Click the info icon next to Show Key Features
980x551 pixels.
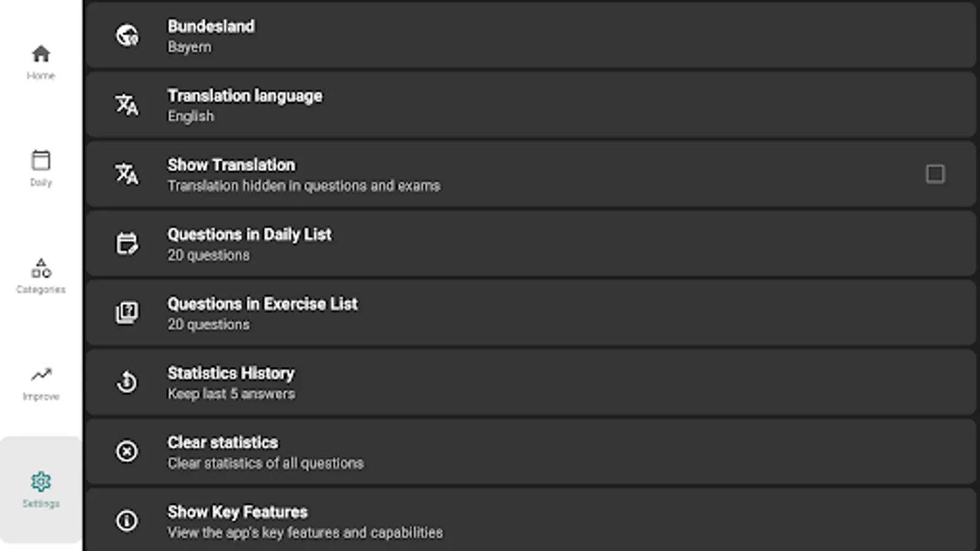click(127, 521)
